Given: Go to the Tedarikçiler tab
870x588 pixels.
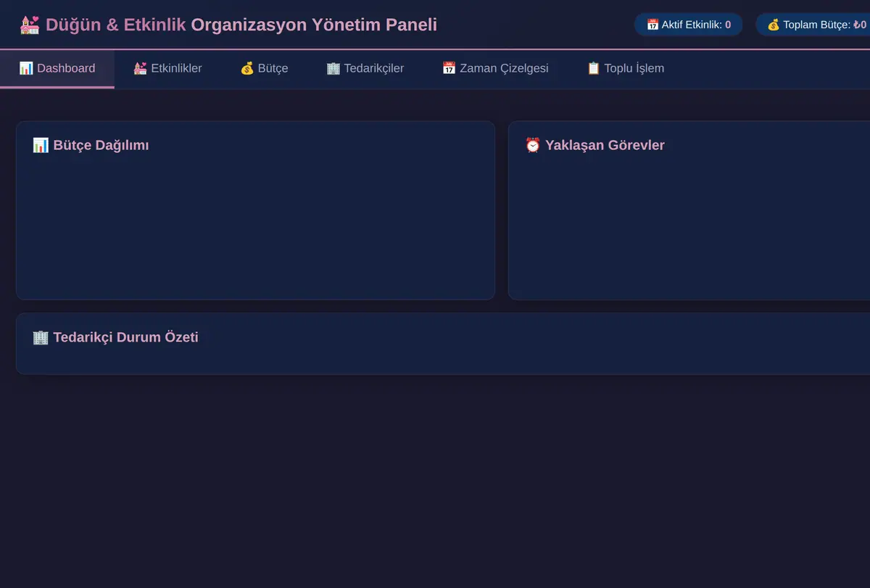Looking at the screenshot, I should pos(365,69).
